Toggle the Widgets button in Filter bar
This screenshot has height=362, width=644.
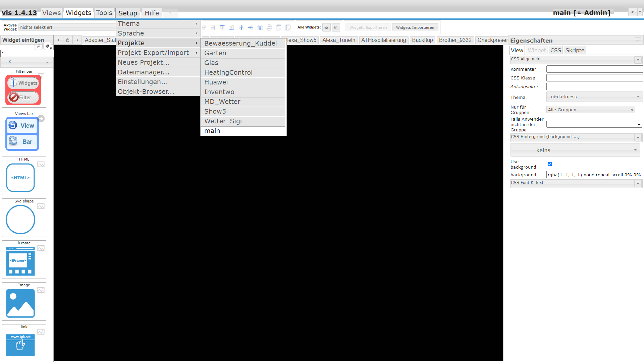[23, 83]
